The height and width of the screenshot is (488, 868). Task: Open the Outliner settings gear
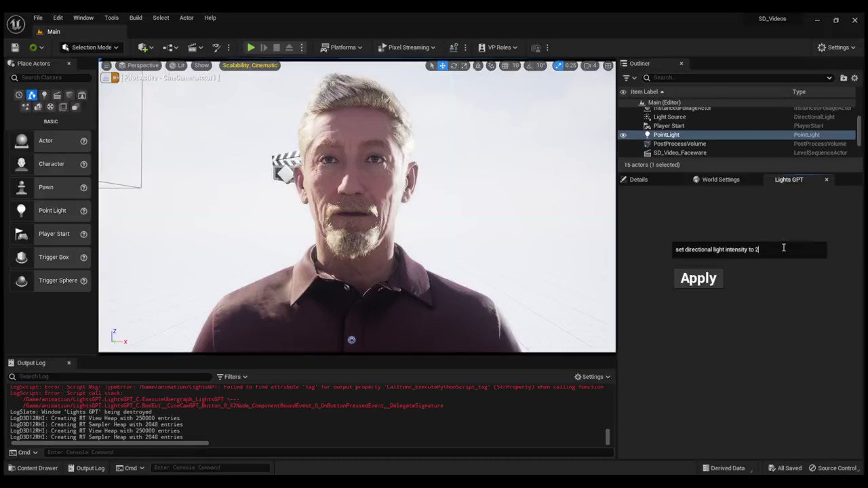[x=854, y=77]
